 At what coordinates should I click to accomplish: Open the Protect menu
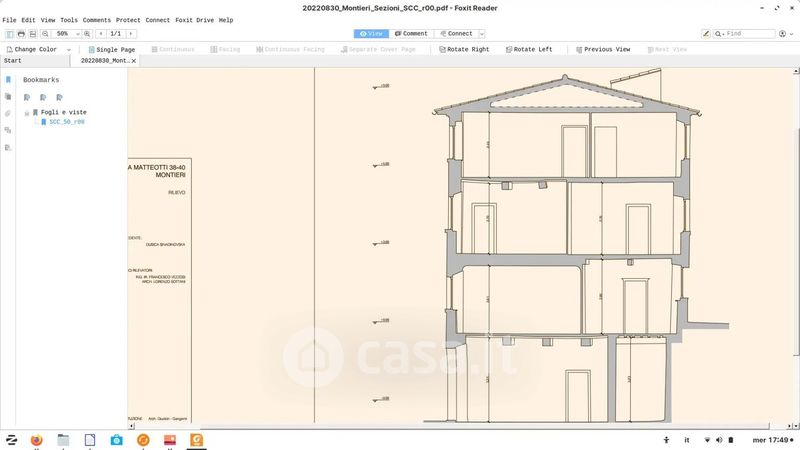[x=128, y=20]
